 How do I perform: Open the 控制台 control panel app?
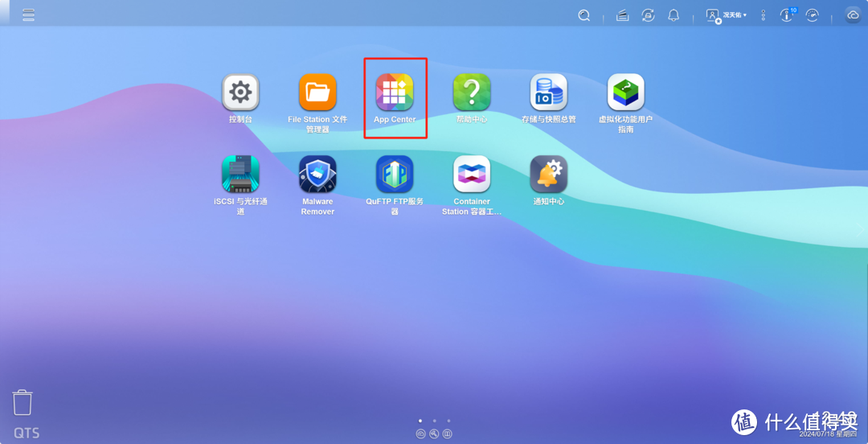click(x=240, y=92)
